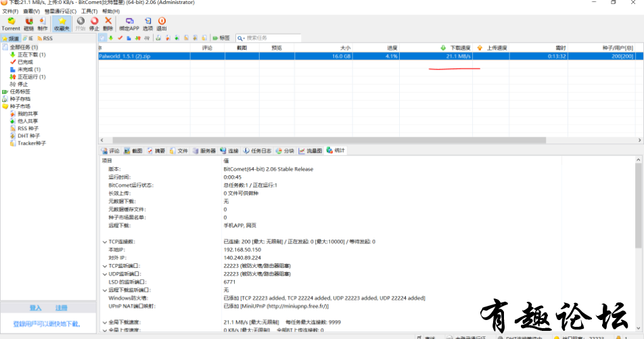This screenshot has height=339, width=644.
Task: Switch to the 频道 sidebar tab
Action: tap(11, 38)
